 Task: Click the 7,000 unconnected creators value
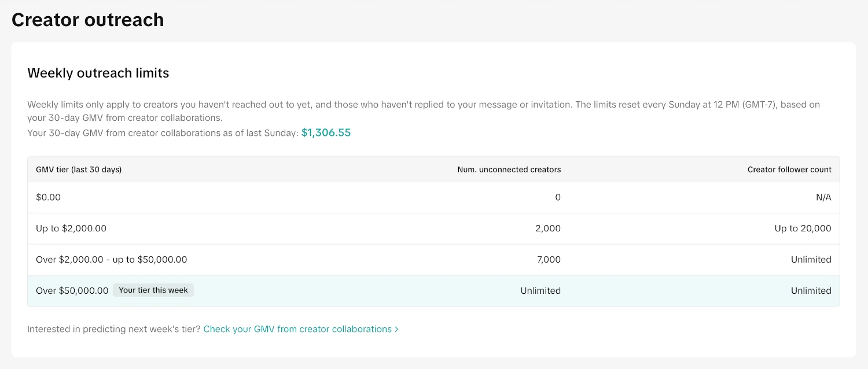tap(547, 260)
